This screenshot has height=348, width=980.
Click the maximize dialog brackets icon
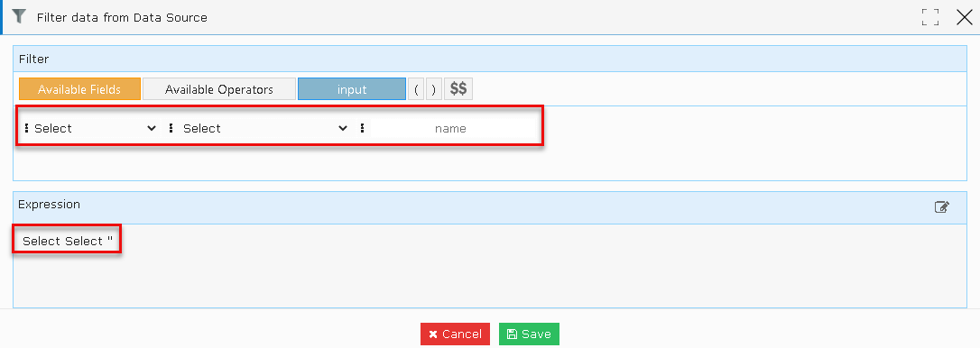tap(930, 17)
